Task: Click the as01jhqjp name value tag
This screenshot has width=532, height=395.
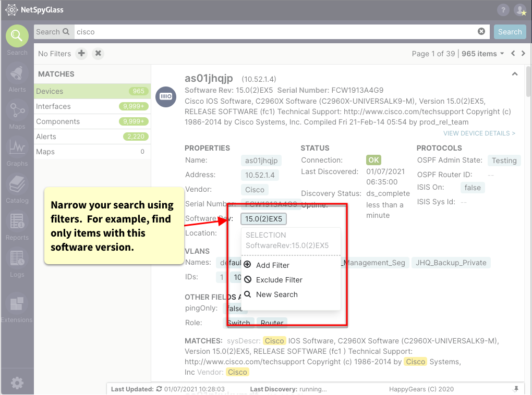Action: (x=261, y=161)
